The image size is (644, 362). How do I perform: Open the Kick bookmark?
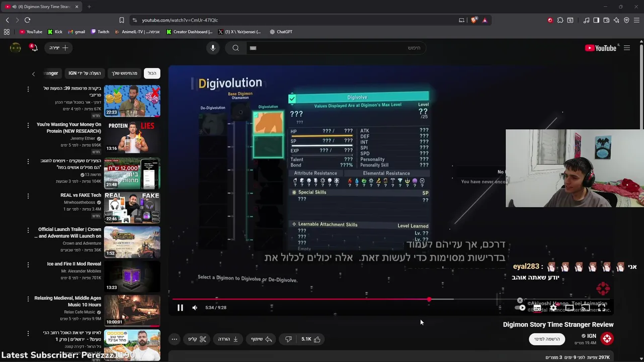tap(55, 32)
